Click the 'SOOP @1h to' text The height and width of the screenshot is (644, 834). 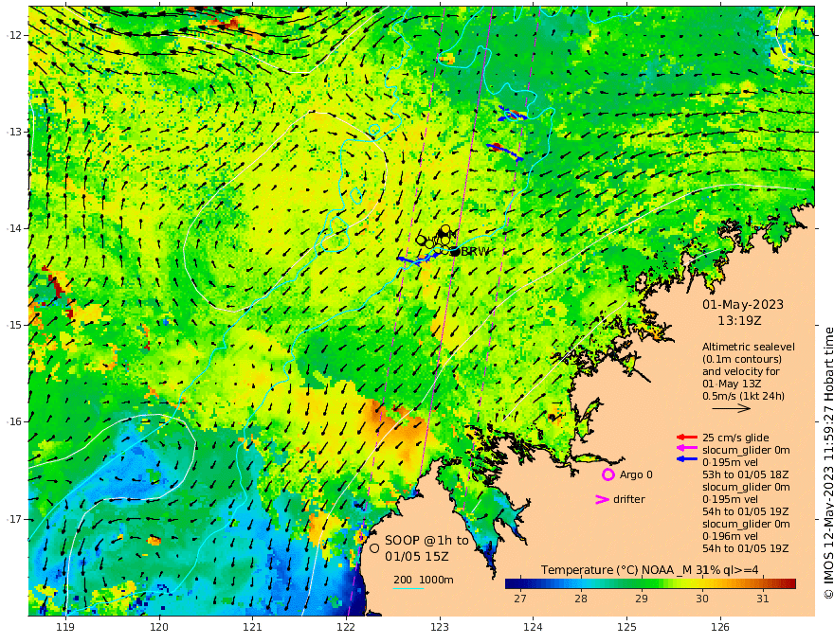click(427, 541)
